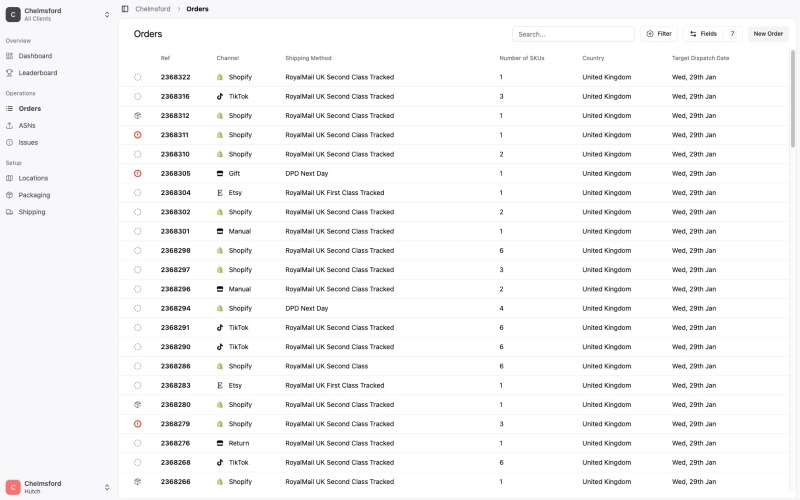
Task: Select the status circle for order 2368298
Action: click(x=138, y=251)
